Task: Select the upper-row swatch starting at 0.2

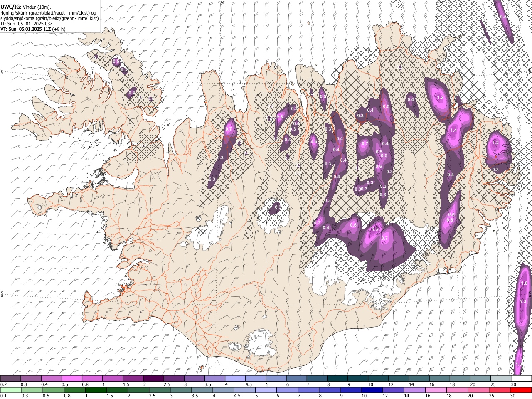Action: [x=10, y=379]
